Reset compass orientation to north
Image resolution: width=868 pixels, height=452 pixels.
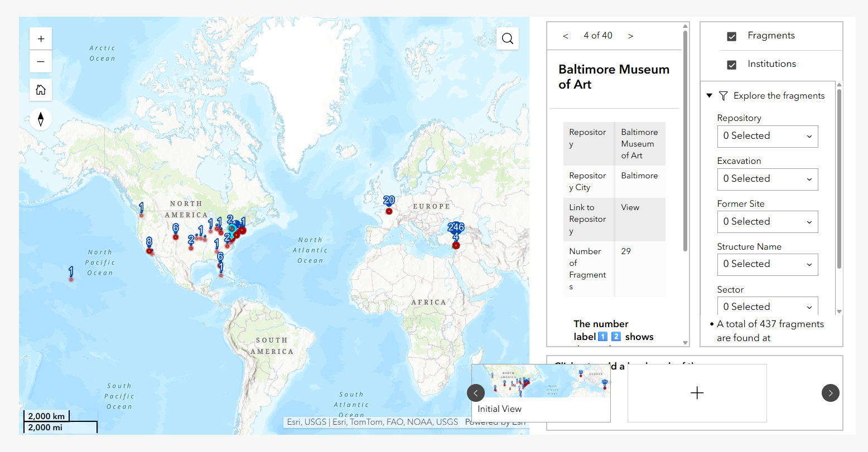(41, 119)
